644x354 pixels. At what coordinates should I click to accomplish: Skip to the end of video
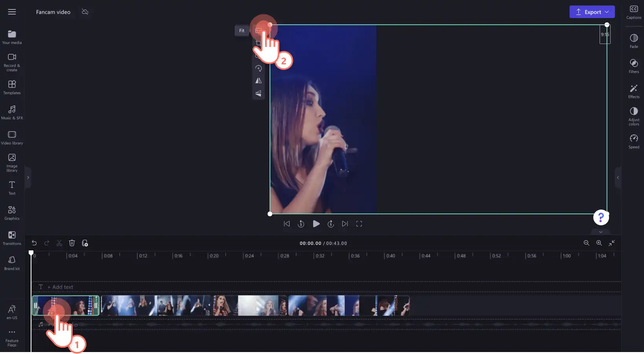[345, 224]
